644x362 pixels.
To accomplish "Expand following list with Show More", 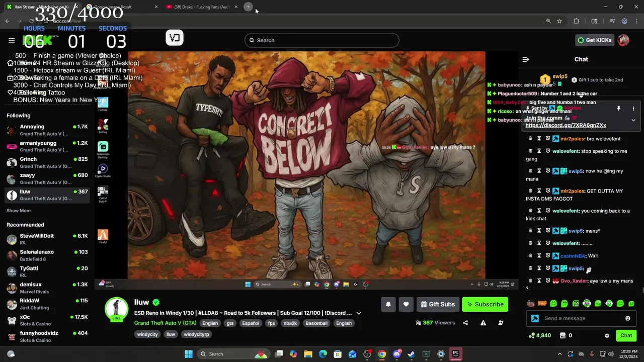I will pyautogui.click(x=19, y=211).
